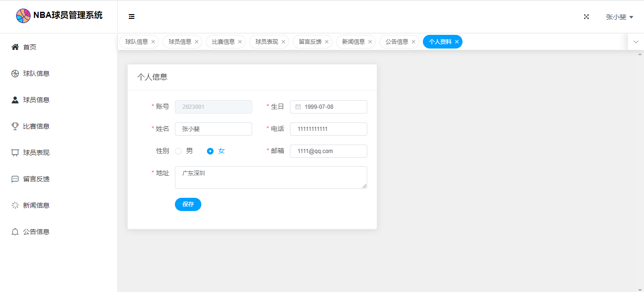
Task: Open 球员表现 in the sidebar
Action: (x=36, y=153)
